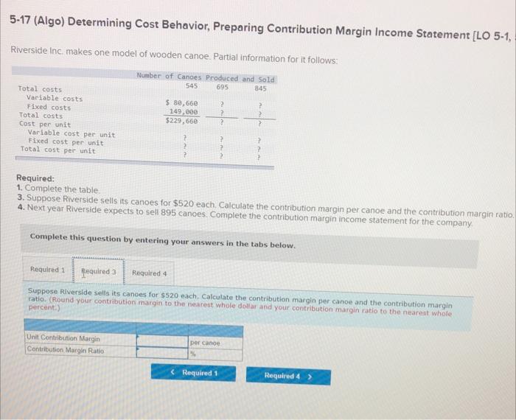516x420 pixels.
Task: Go back using the blue Required 1 button
Action: coord(193,373)
